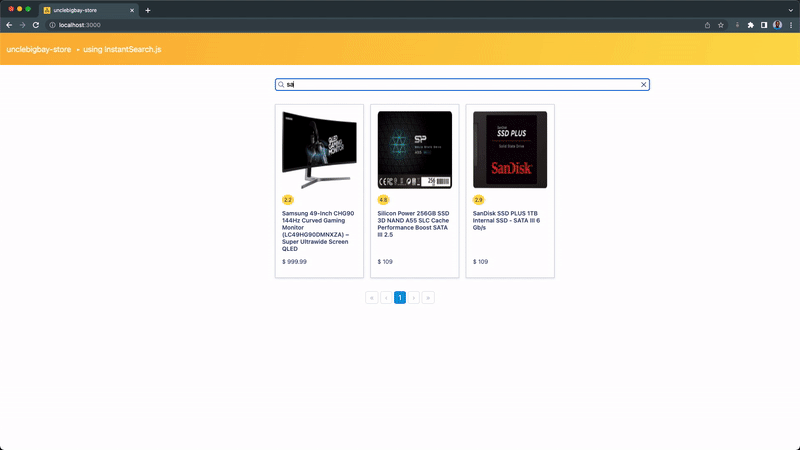Click the browser forward arrow

[x=22, y=25]
